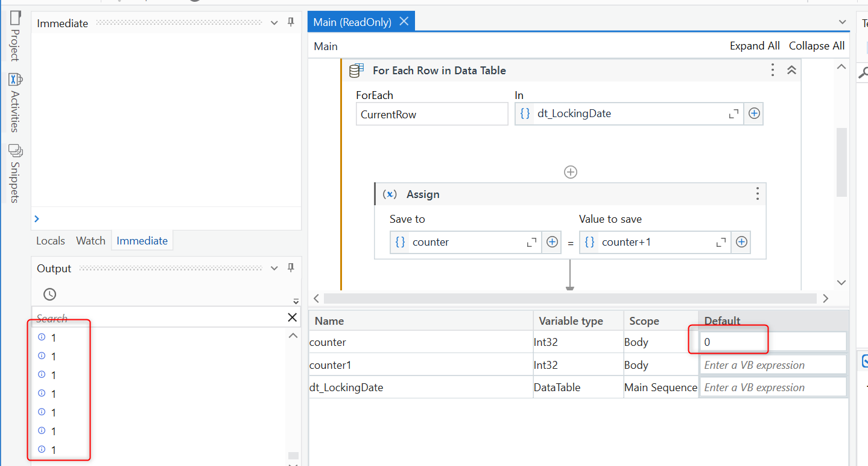Open For Each Row options menu
Viewport: 868px width, 466px height.
click(773, 70)
